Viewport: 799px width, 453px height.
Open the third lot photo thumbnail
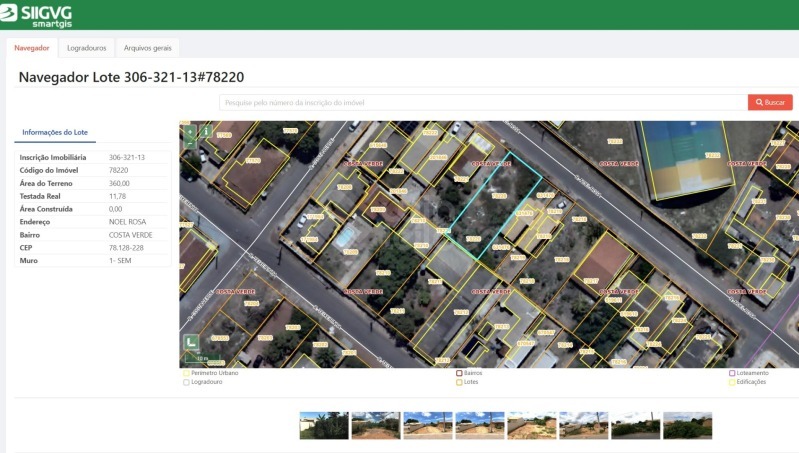[428, 425]
